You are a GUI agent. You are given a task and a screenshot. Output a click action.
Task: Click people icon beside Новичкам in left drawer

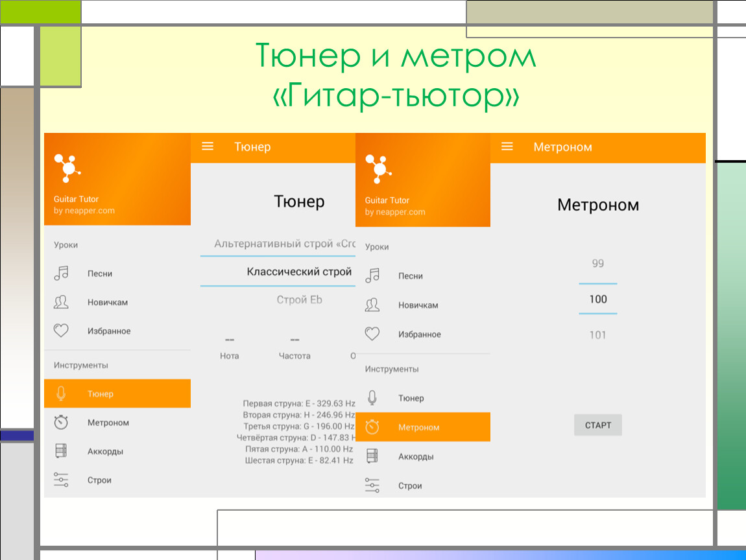tap(61, 302)
